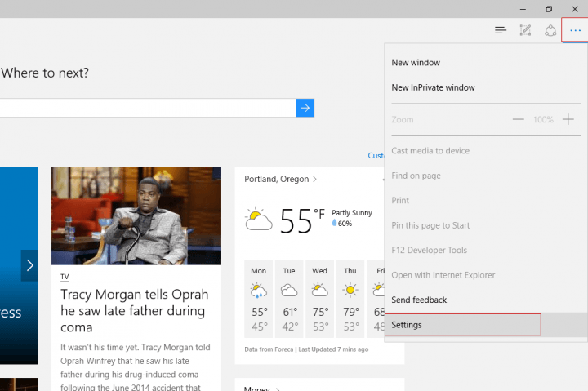Zoom out with the minus icon
The width and height of the screenshot is (588, 391).
coord(518,119)
